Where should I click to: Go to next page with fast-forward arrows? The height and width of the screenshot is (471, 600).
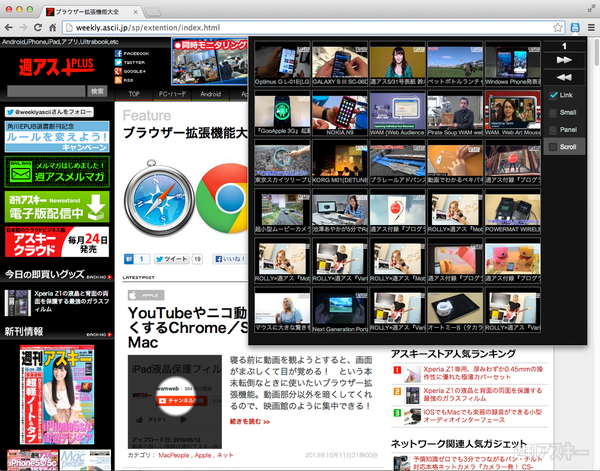(564, 60)
